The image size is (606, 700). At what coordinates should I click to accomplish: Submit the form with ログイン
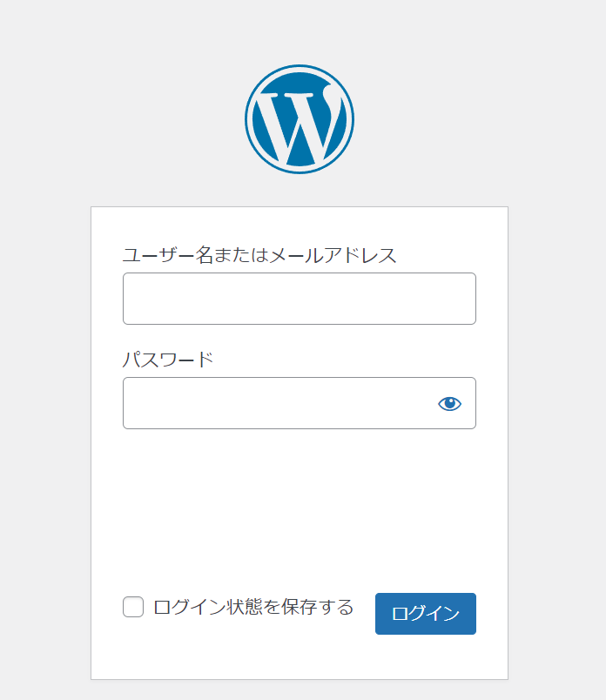pyautogui.click(x=426, y=614)
